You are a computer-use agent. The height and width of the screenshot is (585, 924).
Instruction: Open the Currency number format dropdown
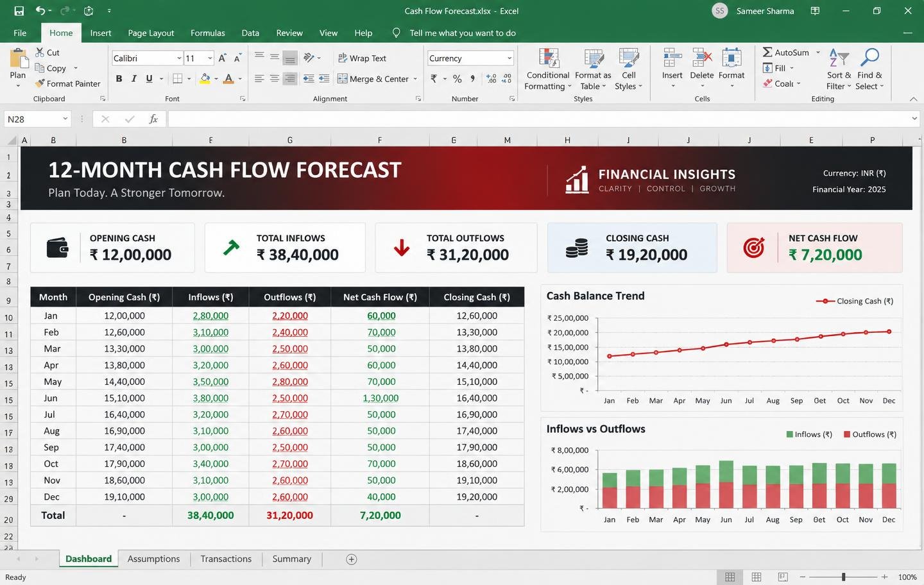509,58
